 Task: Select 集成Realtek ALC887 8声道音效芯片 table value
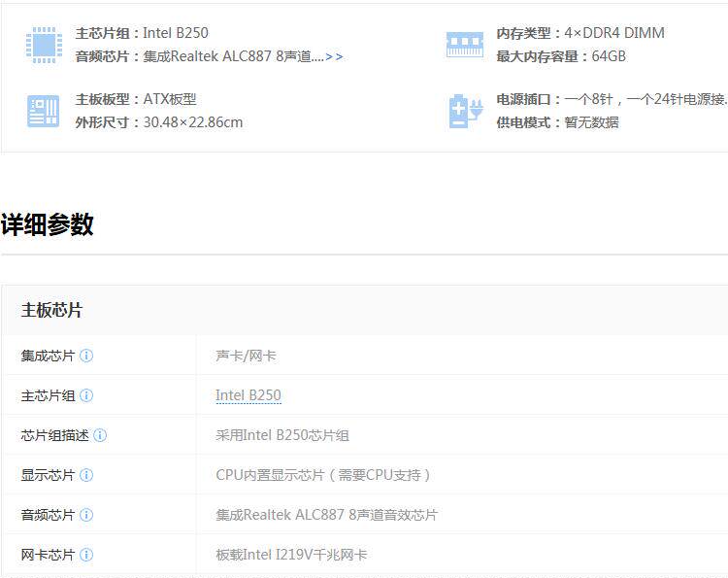click(x=326, y=515)
